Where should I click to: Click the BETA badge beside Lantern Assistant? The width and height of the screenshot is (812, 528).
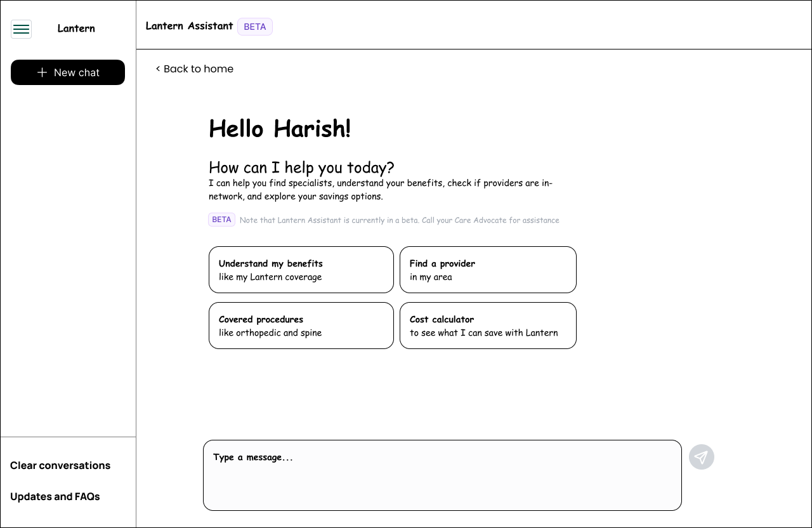click(x=255, y=27)
